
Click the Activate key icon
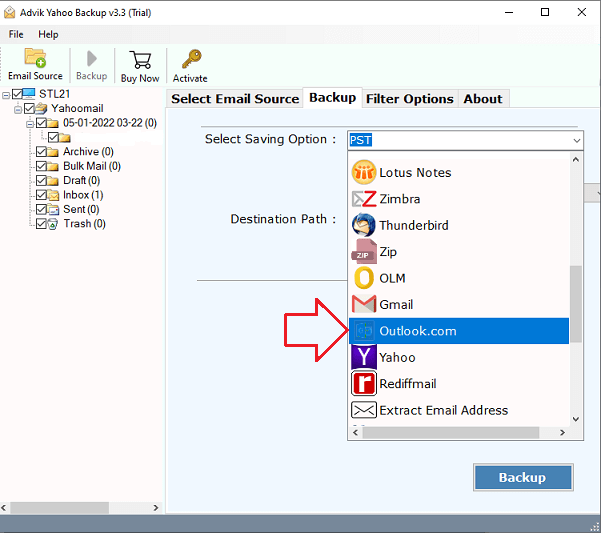[x=191, y=59]
